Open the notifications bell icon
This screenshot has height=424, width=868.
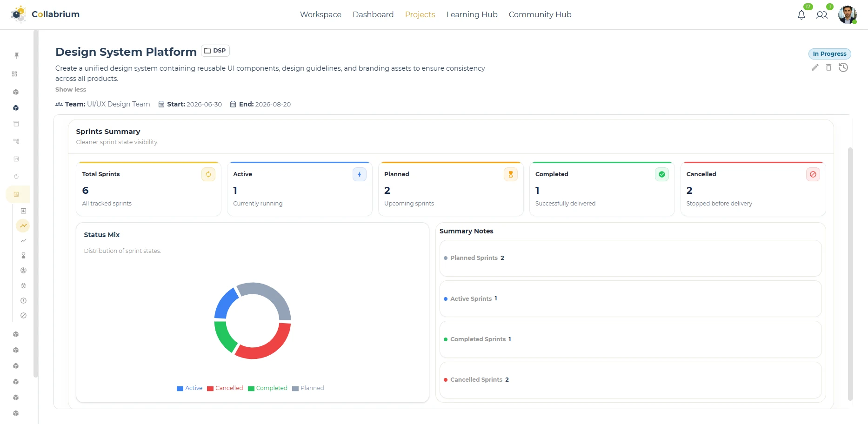click(801, 15)
